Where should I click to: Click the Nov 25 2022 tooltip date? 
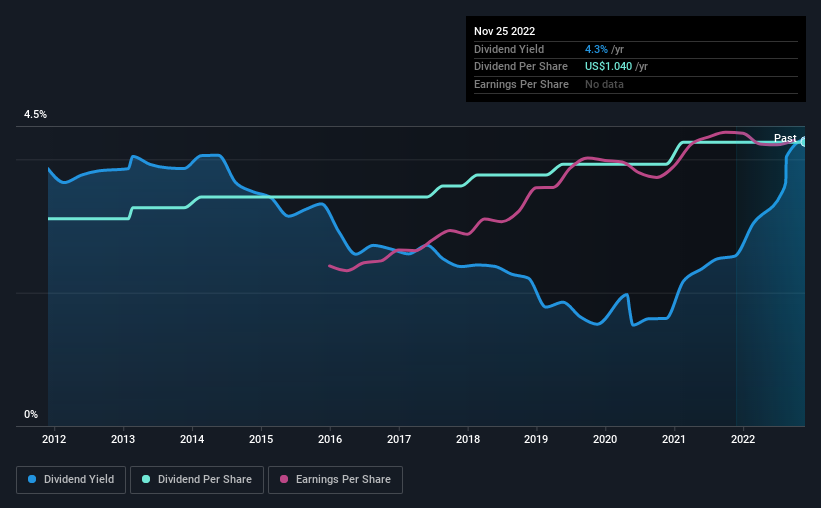(x=504, y=31)
